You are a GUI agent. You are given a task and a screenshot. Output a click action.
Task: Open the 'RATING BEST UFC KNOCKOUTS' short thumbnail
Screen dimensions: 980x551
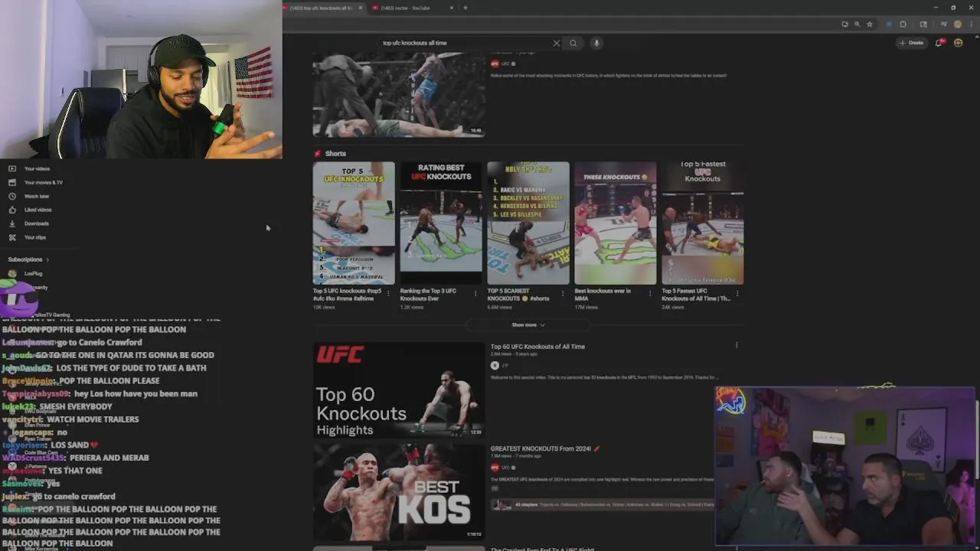pos(441,223)
